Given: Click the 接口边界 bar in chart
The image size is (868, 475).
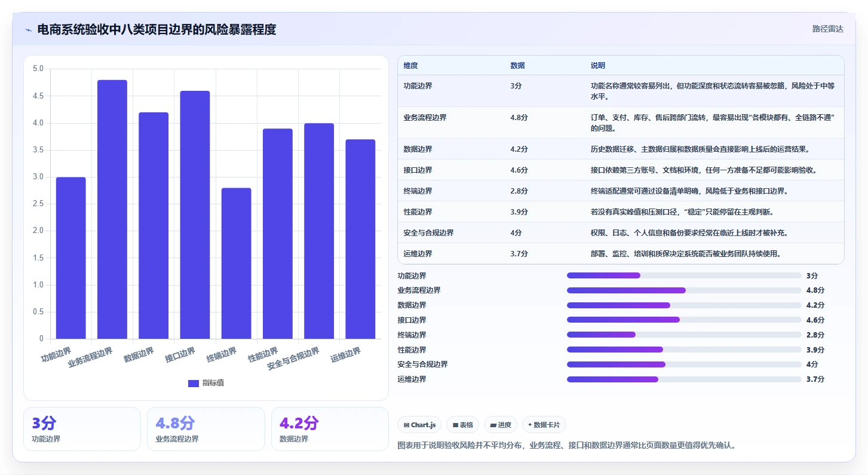Looking at the screenshot, I should [x=195, y=215].
